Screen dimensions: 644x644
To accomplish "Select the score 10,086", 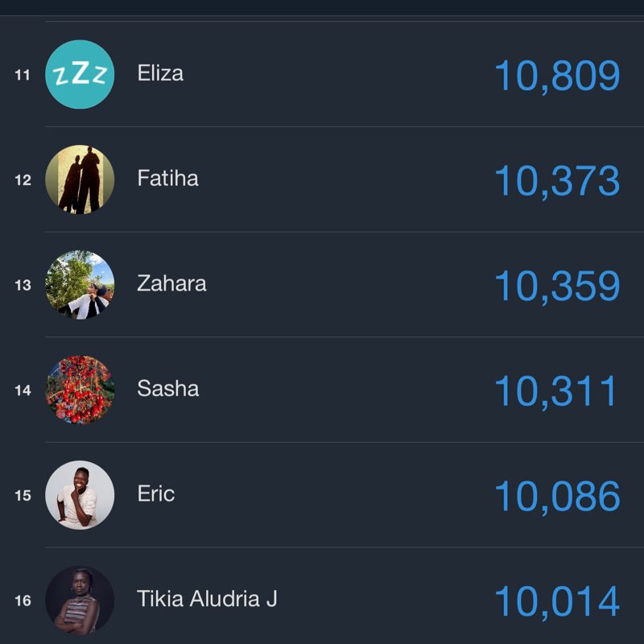I will point(557,497).
